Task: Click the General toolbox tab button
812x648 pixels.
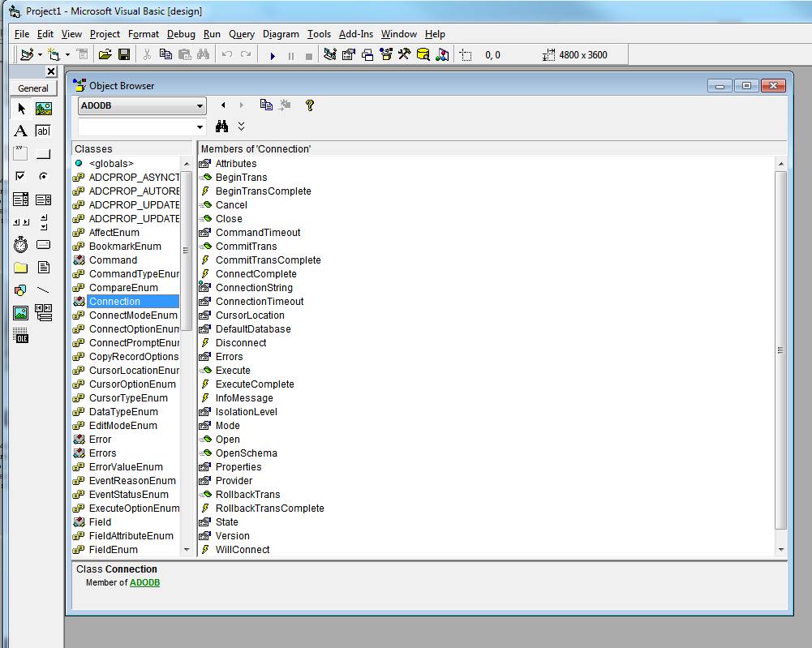Action: click(x=32, y=88)
